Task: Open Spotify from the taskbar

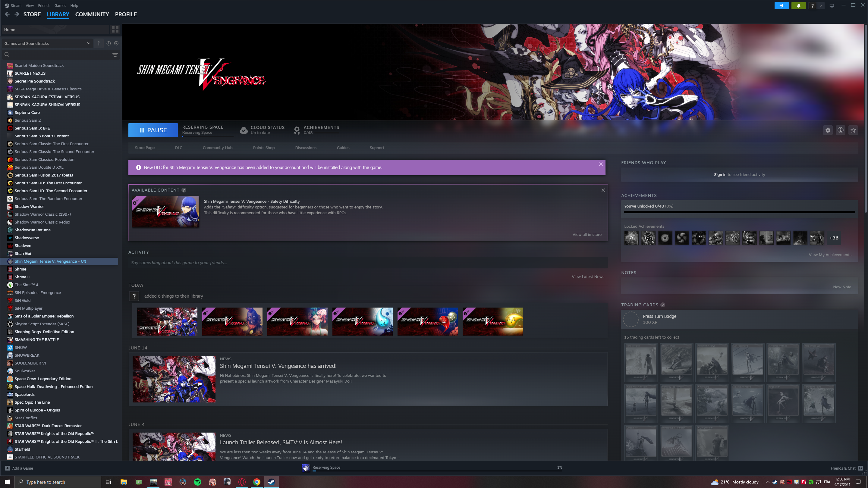Action: pos(197,482)
